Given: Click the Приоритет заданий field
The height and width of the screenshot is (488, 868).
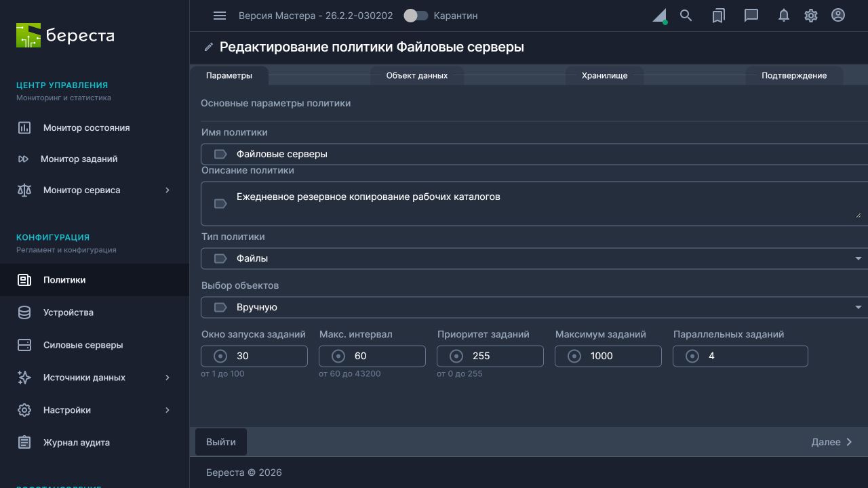Looking at the screenshot, I should 490,356.
